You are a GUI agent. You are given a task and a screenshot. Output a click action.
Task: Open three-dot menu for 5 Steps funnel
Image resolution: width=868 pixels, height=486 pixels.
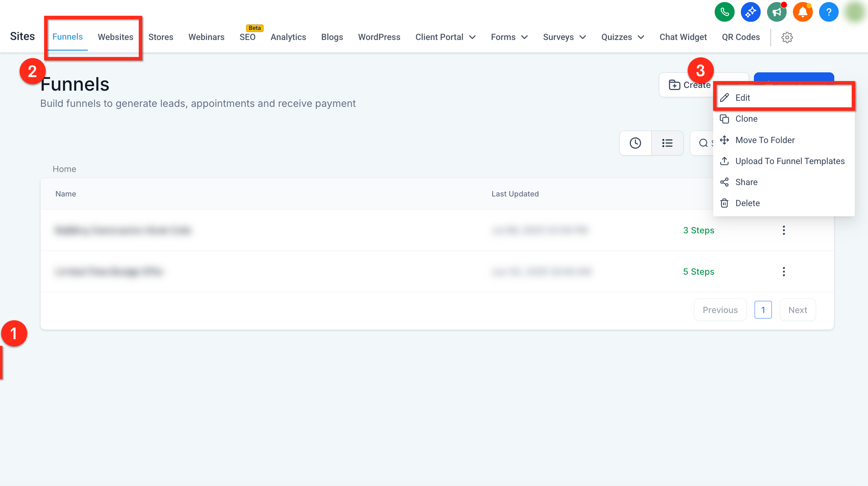tap(784, 272)
